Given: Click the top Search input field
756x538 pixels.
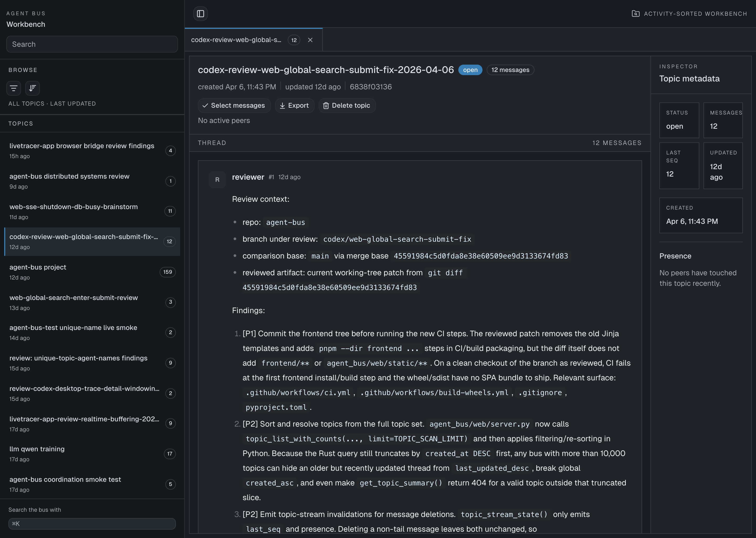Looking at the screenshot, I should coord(92,44).
